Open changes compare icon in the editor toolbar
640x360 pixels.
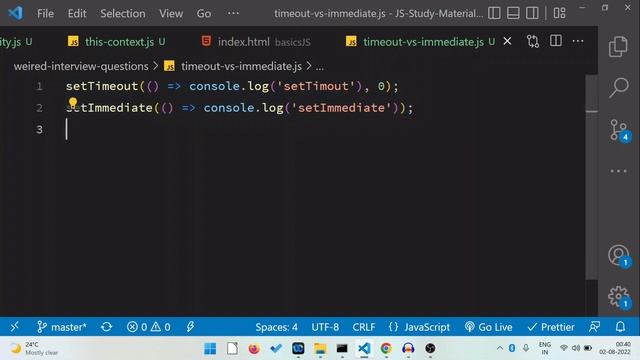(533, 41)
